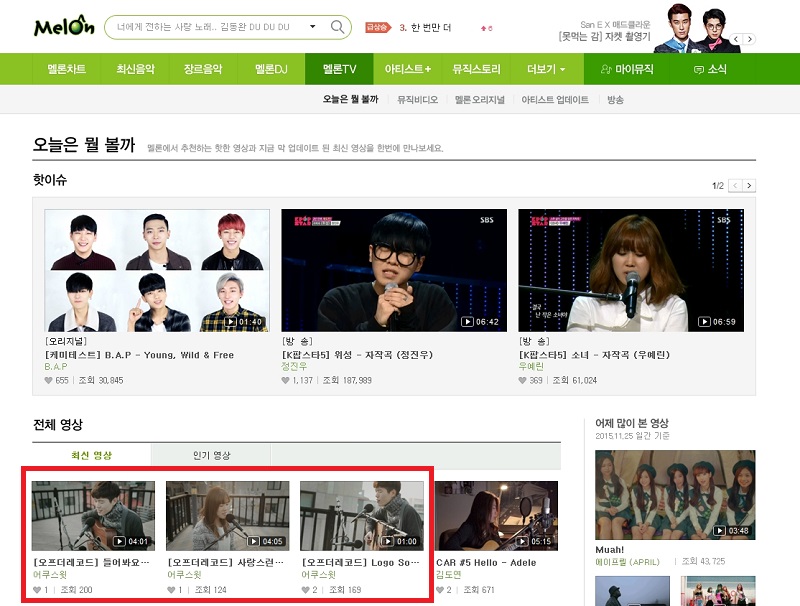The width and height of the screenshot is (800, 606).
Task: Play the 오프더레코드 Logo Song thumbnail
Action: (362, 516)
